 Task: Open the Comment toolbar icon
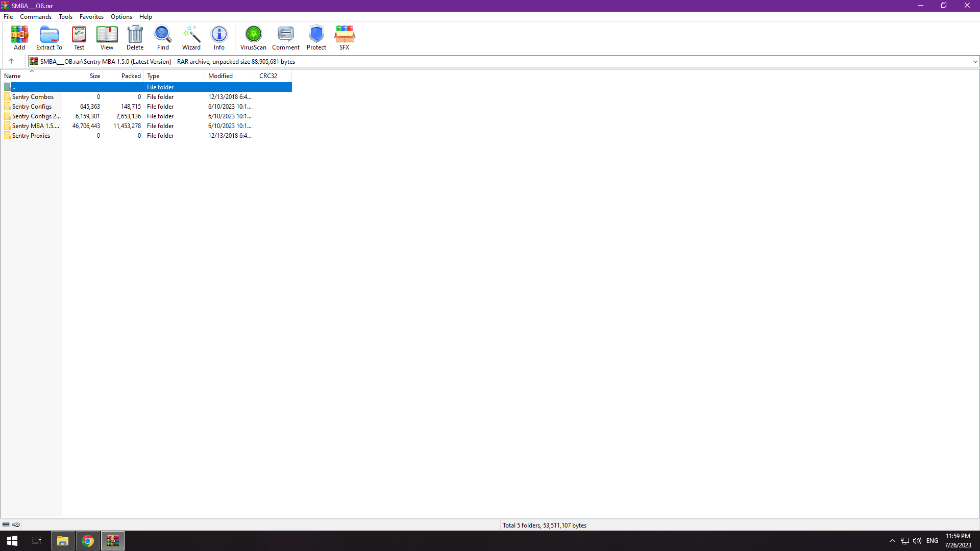click(286, 38)
